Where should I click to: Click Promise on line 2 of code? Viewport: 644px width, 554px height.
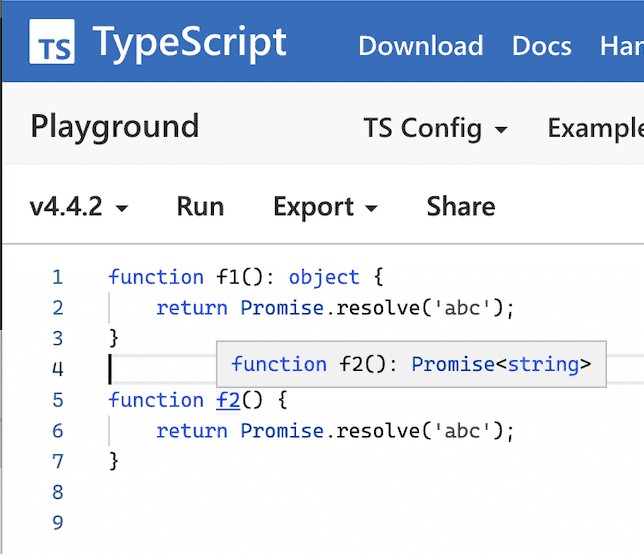[x=282, y=308]
